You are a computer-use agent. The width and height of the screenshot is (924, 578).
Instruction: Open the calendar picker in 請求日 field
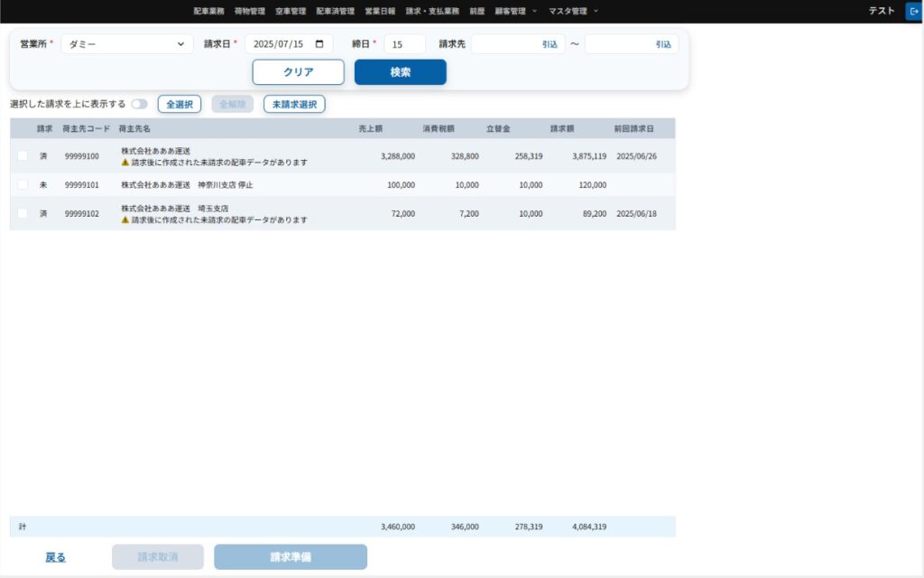click(x=319, y=44)
